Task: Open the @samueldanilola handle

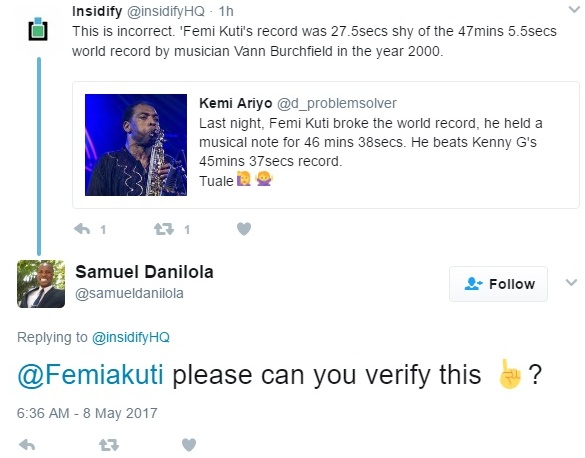Action: click(129, 294)
